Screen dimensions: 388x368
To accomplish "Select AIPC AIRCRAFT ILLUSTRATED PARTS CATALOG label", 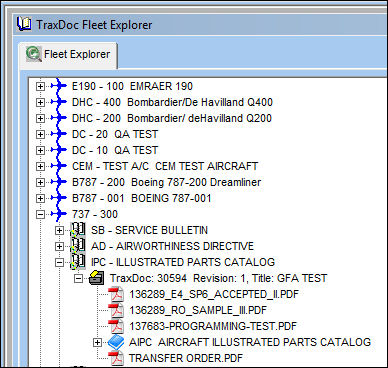I will [250, 342].
